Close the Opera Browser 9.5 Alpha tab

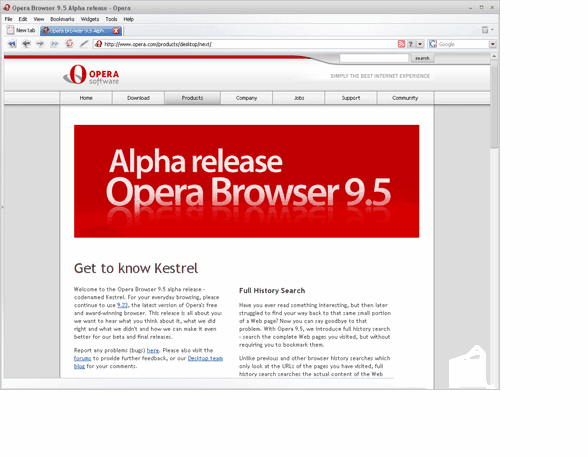[x=116, y=31]
